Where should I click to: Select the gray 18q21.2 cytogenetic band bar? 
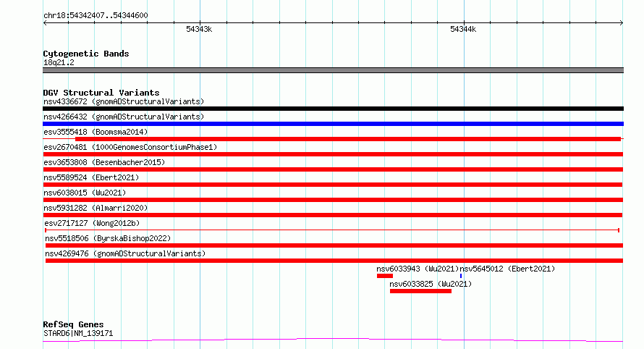[333, 70]
